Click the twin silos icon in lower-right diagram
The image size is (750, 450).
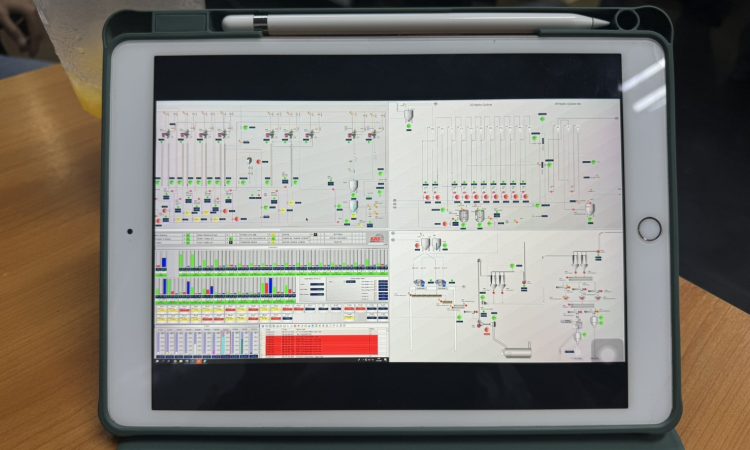pyautogui.click(x=431, y=244)
